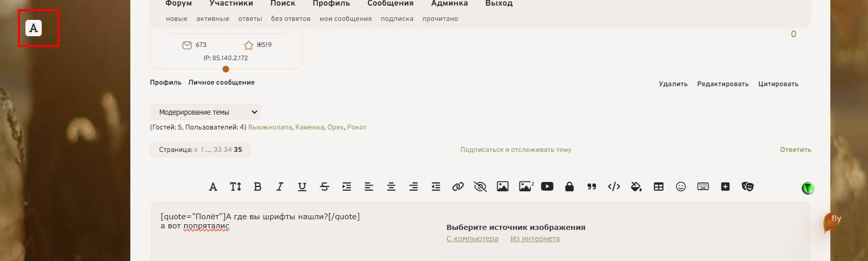Click the theater masks icon
This screenshot has width=868, height=261.
(747, 187)
